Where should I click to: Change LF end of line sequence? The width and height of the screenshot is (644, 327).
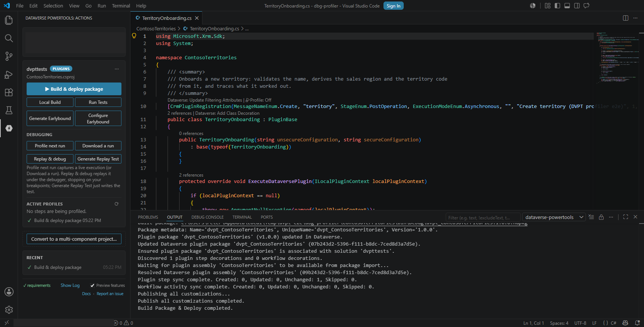coord(594,323)
